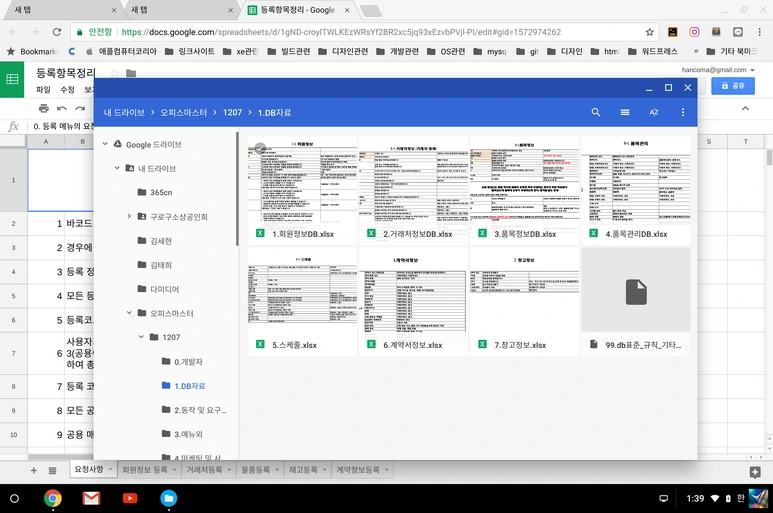Star the 등록항목정리 document
The height and width of the screenshot is (513, 773).
(114, 73)
